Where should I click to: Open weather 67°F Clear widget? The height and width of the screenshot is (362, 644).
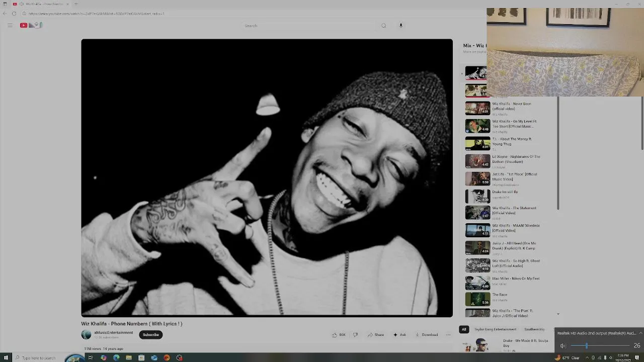(x=567, y=358)
